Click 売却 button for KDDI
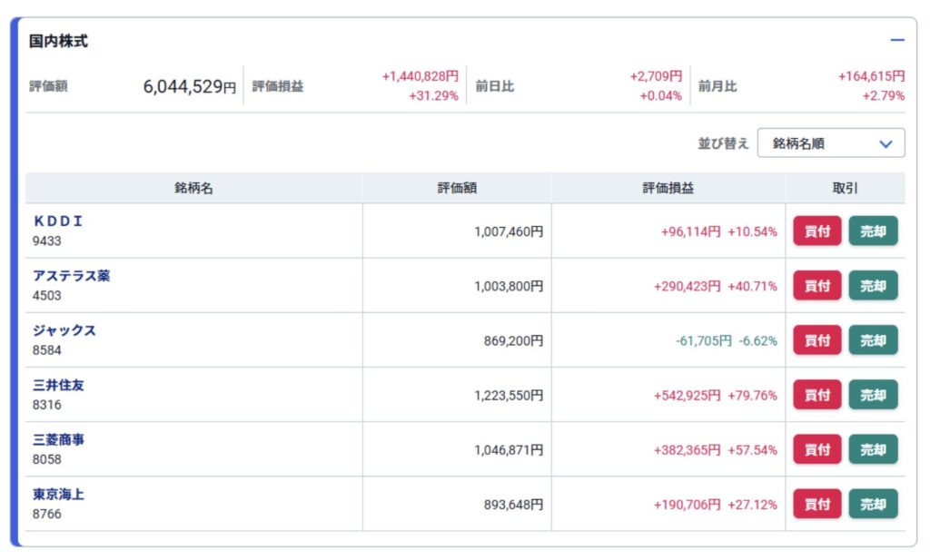Image resolution: width=930 pixels, height=560 pixels. 873,231
